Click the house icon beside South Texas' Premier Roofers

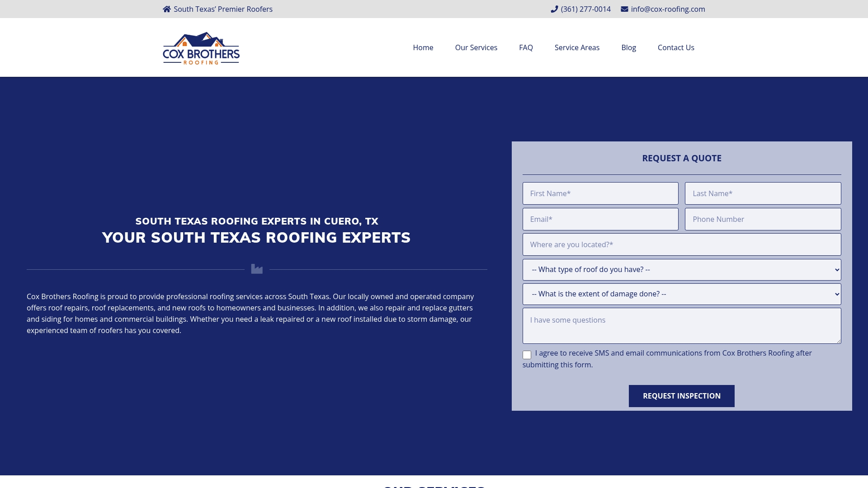(x=167, y=9)
